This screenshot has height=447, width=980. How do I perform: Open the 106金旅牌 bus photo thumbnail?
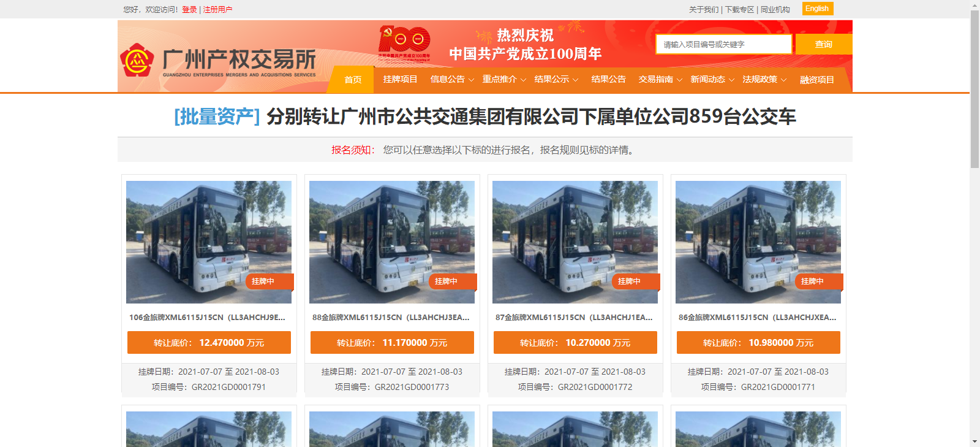(209, 242)
